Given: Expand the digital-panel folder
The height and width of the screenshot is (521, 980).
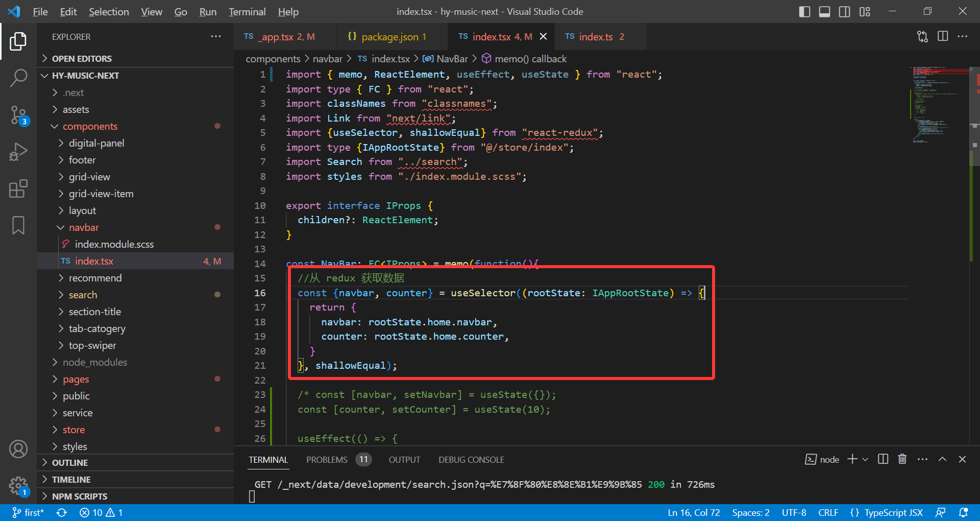Looking at the screenshot, I should (x=135, y=143).
